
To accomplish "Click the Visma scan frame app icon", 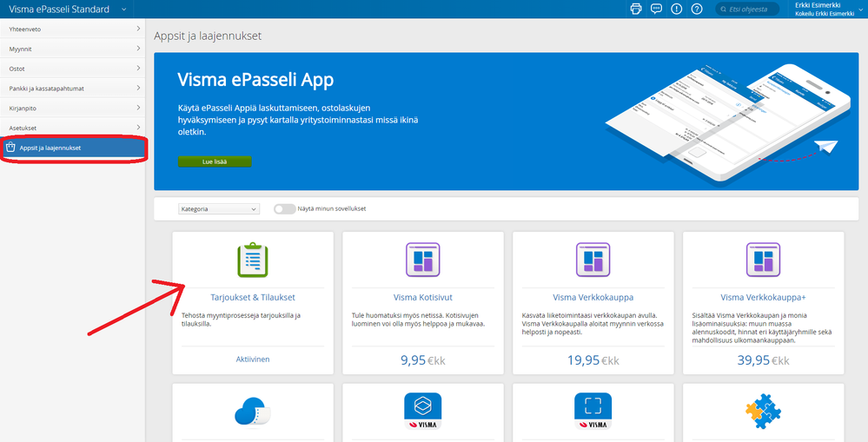I will coord(593,411).
